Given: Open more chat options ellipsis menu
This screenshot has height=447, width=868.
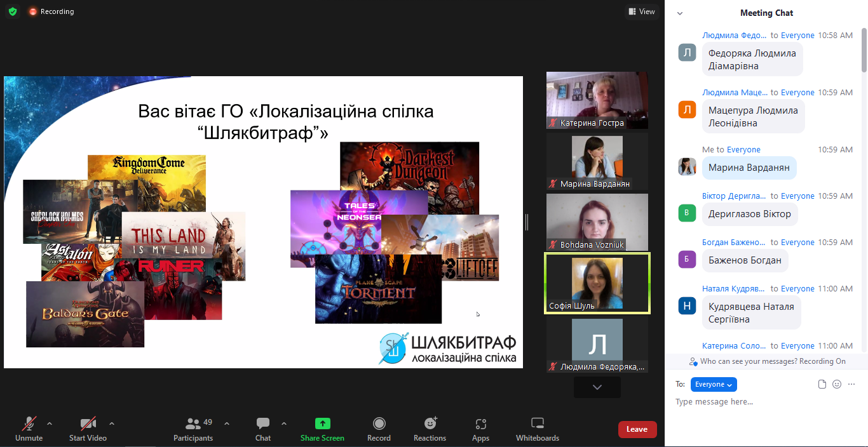Looking at the screenshot, I should click(x=852, y=384).
